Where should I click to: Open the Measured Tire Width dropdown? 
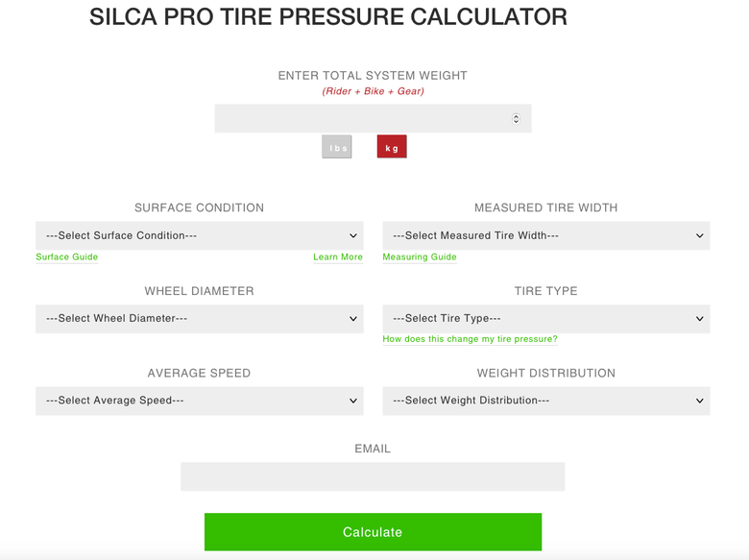(546, 235)
